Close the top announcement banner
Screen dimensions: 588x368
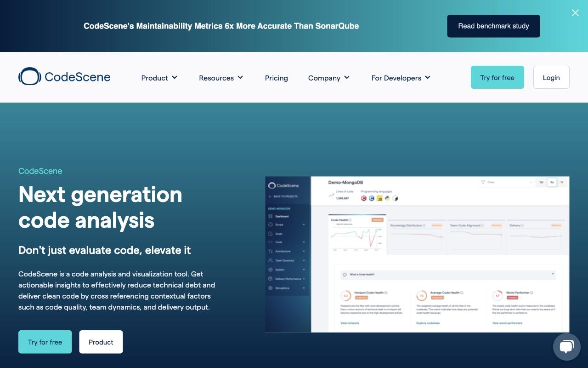[x=575, y=13]
